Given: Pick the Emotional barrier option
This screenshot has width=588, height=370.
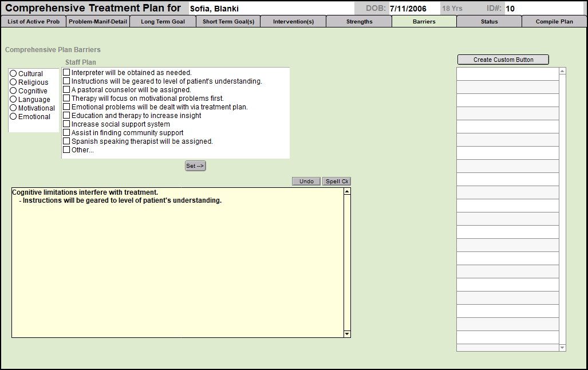Looking at the screenshot, I should tap(13, 117).
